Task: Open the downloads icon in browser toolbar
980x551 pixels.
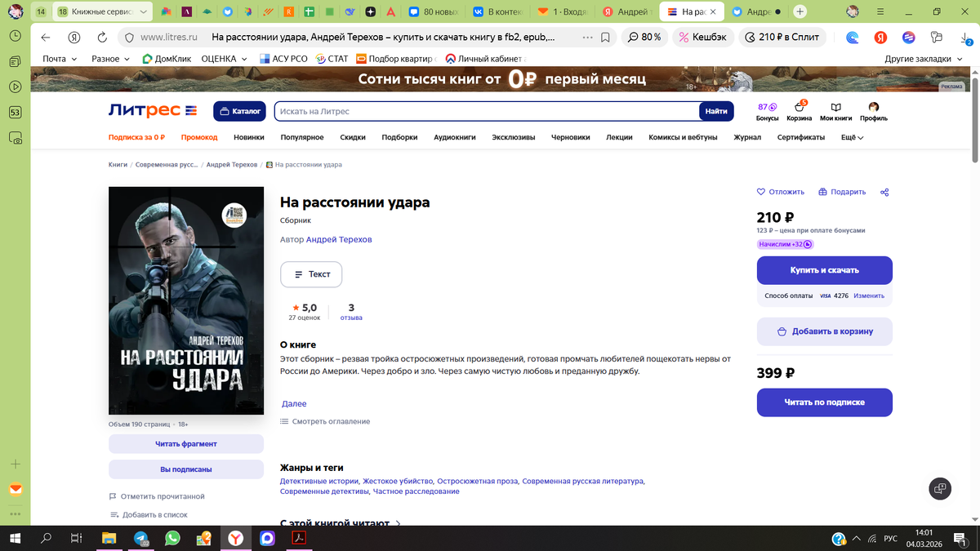Action: point(965,38)
